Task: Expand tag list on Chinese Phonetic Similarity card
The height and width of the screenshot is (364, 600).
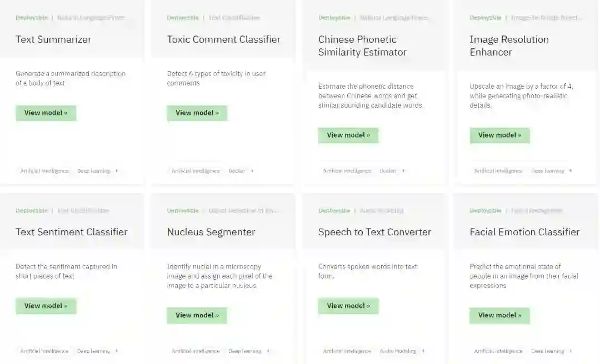Action: pos(403,171)
